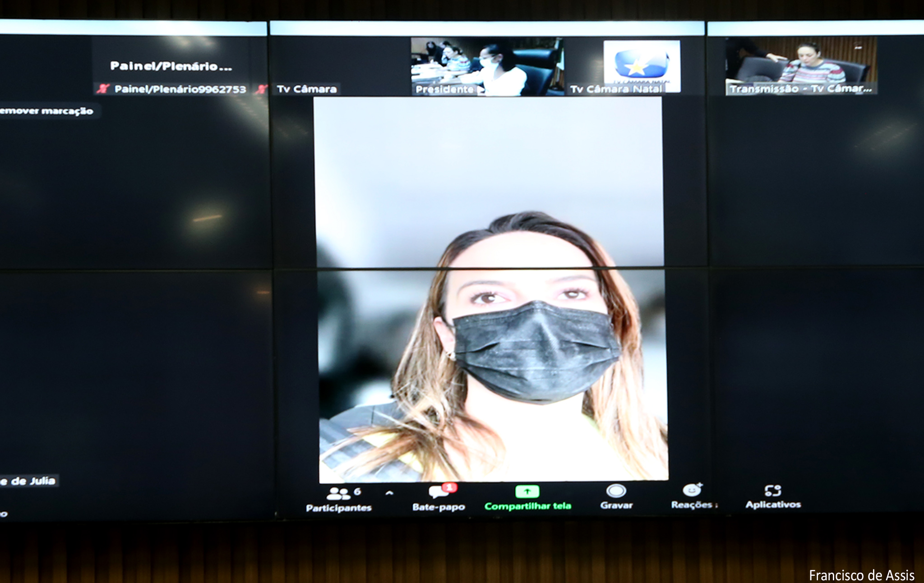Open the Bate-papo chat icon
The width and height of the screenshot is (924, 583).
tap(437, 492)
